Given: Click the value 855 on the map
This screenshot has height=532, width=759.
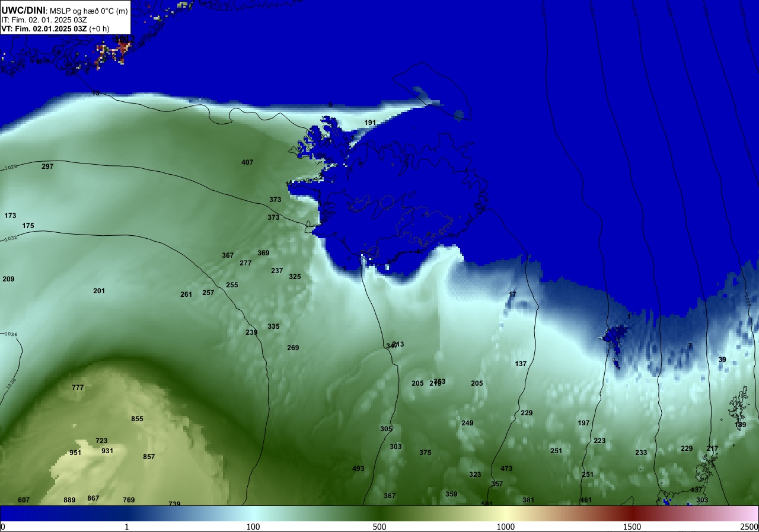Looking at the screenshot, I should click(137, 419).
